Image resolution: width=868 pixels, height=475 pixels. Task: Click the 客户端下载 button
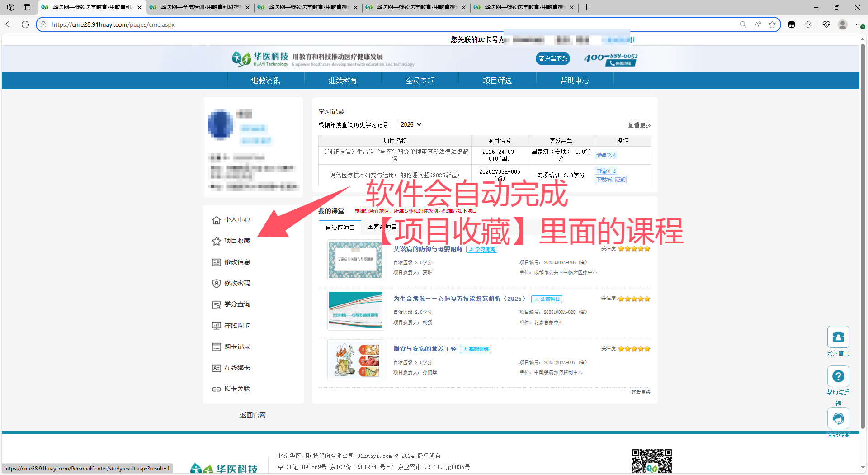[553, 58]
